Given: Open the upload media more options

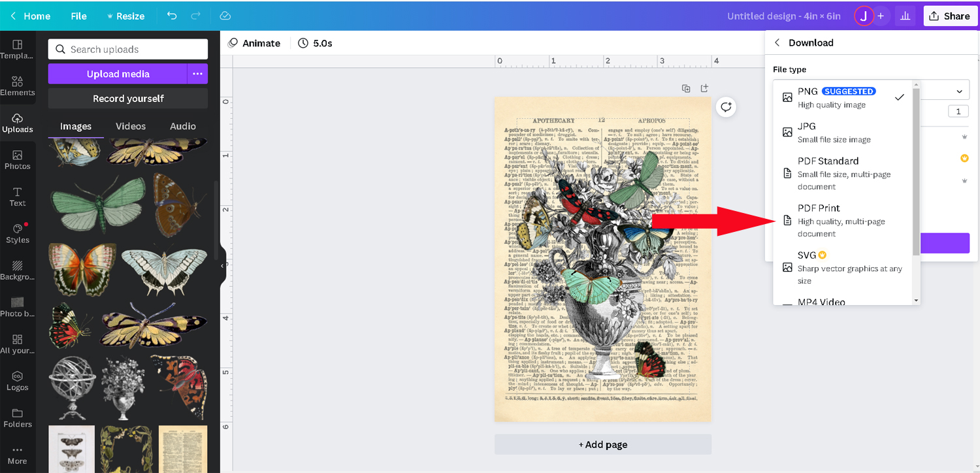Looking at the screenshot, I should (x=197, y=74).
